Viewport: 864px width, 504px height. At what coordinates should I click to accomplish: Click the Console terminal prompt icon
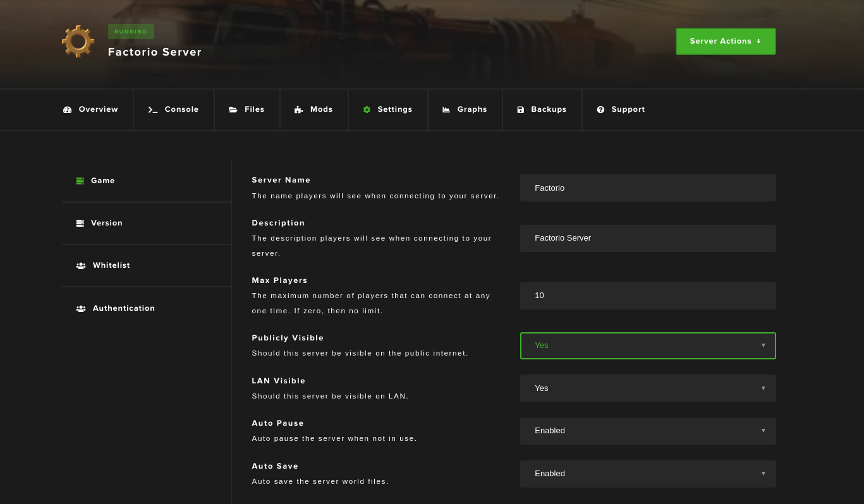pos(153,110)
